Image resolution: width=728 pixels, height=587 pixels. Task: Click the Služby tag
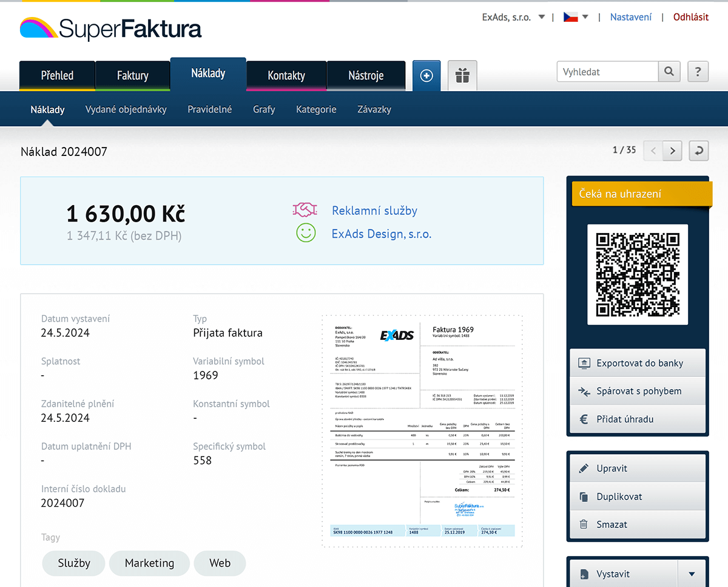[x=74, y=563]
